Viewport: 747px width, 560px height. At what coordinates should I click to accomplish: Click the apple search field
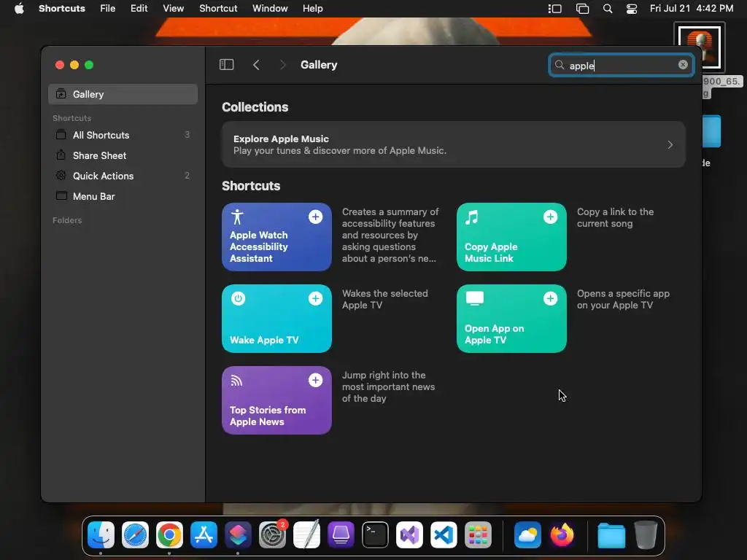point(622,65)
